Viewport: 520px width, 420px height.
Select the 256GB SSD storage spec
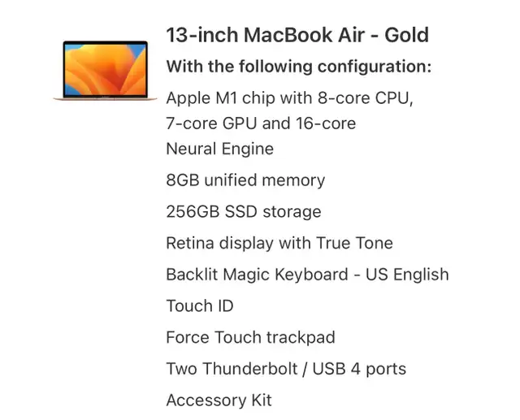point(244,212)
